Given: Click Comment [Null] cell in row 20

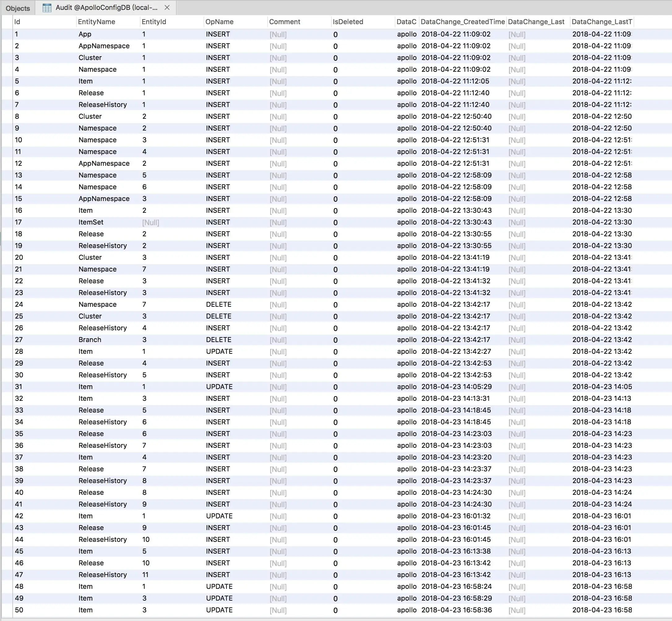Looking at the screenshot, I should [278, 258].
